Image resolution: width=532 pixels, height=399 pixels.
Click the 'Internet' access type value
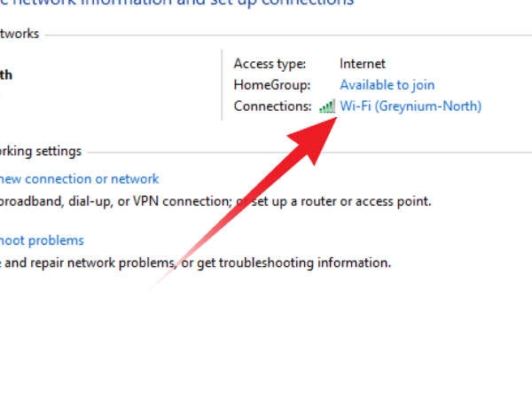click(x=363, y=64)
